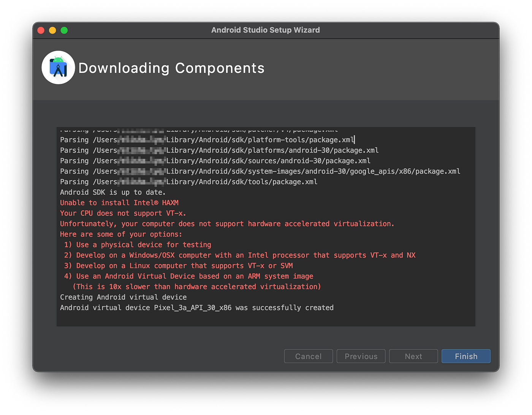Click the platform-tools/package.xml parsing line
This screenshot has height=415, width=532.
coord(207,140)
